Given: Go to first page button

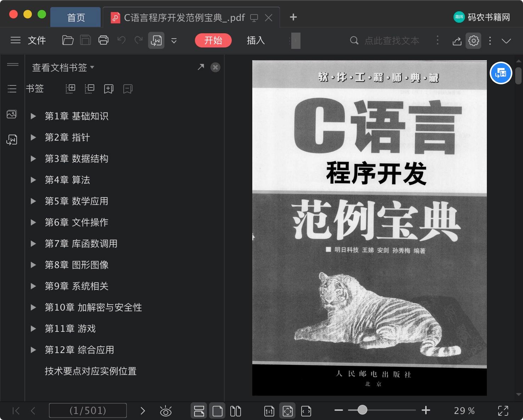Looking at the screenshot, I should (16, 411).
